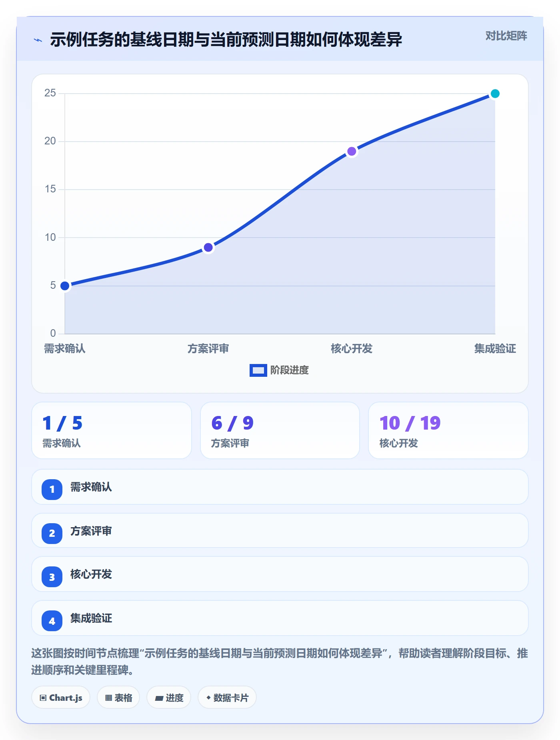Click the purple 核心开发 data point
This screenshot has width=560, height=740.
[352, 151]
